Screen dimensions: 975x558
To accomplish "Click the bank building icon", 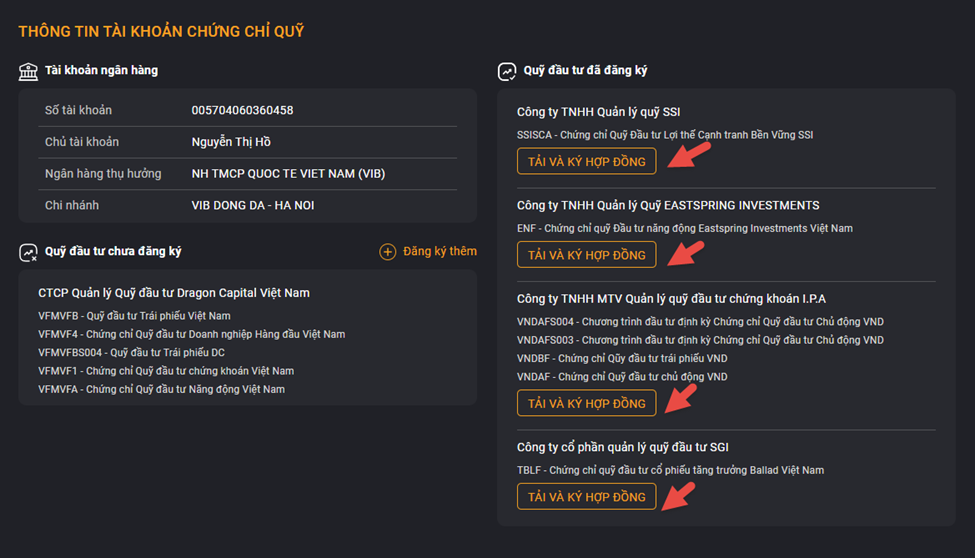I will pyautogui.click(x=28, y=72).
